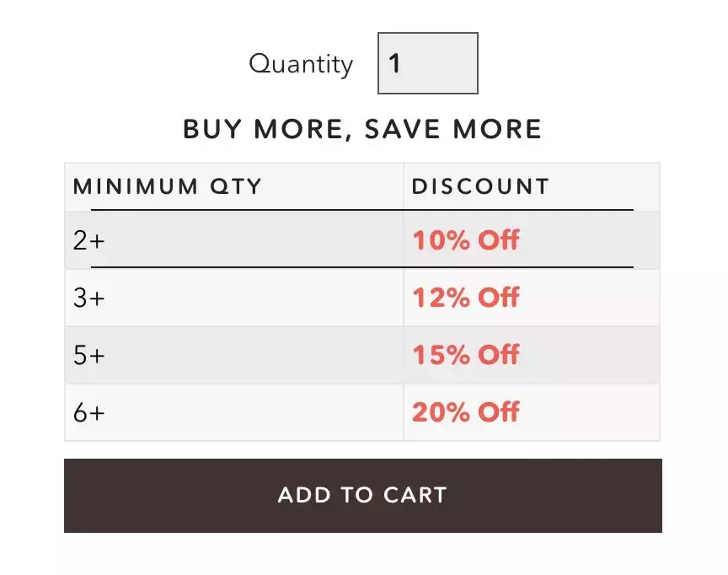
Task: Click the Quantity input field
Action: (x=427, y=63)
